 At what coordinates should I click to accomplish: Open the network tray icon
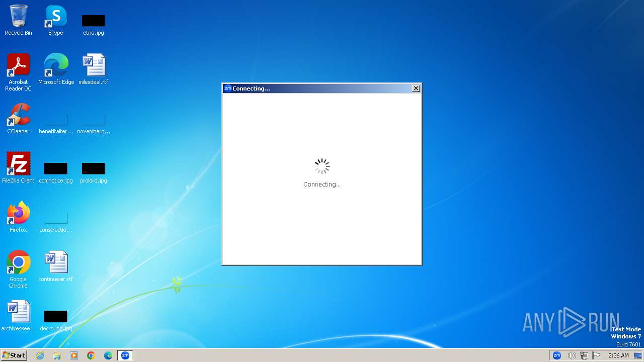584,355
